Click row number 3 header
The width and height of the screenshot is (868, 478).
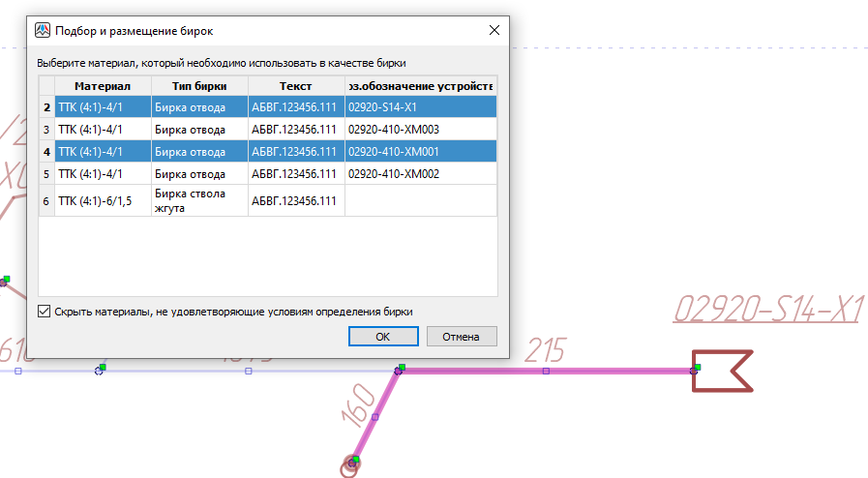46,129
